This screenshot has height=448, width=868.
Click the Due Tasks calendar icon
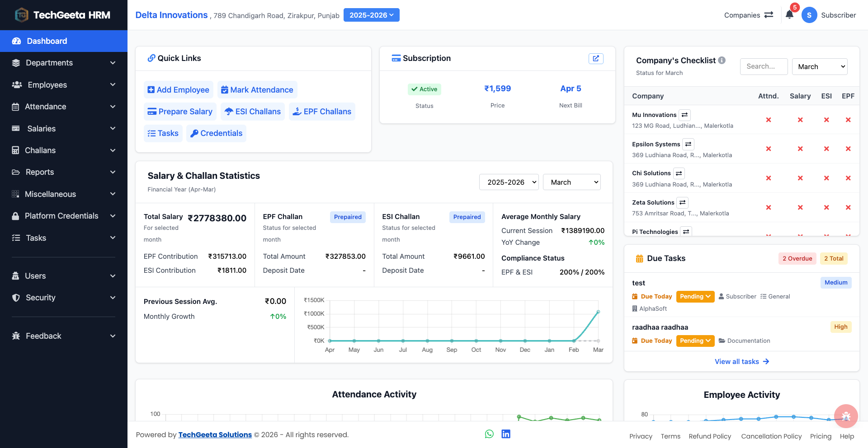tap(639, 258)
